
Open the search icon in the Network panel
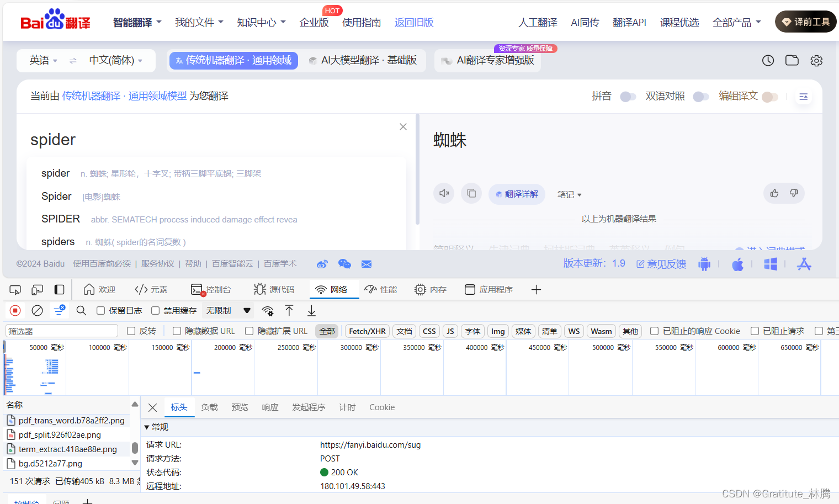pyautogui.click(x=81, y=310)
